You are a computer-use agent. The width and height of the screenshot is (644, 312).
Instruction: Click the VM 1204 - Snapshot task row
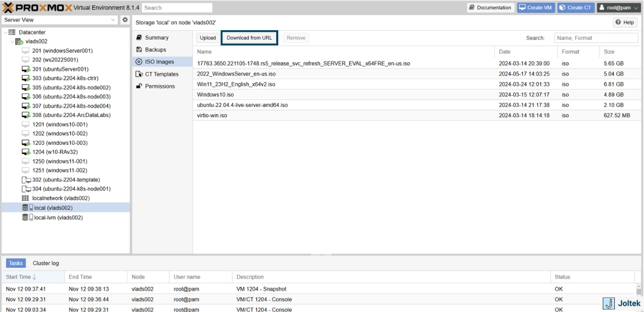(x=319, y=289)
